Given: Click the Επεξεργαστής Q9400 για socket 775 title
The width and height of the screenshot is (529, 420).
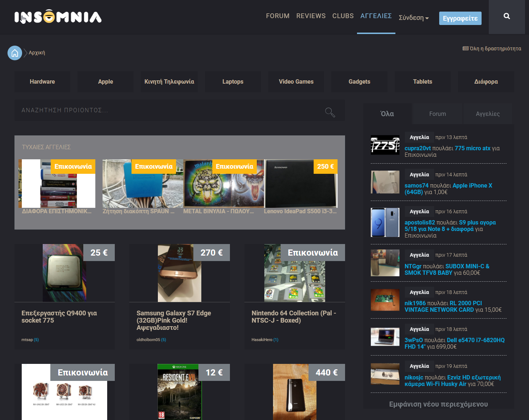Looking at the screenshot, I should coord(59,316).
